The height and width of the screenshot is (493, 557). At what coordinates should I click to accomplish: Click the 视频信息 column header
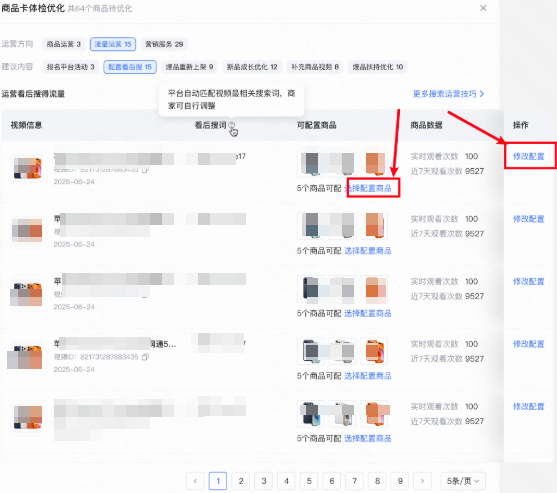pos(26,125)
